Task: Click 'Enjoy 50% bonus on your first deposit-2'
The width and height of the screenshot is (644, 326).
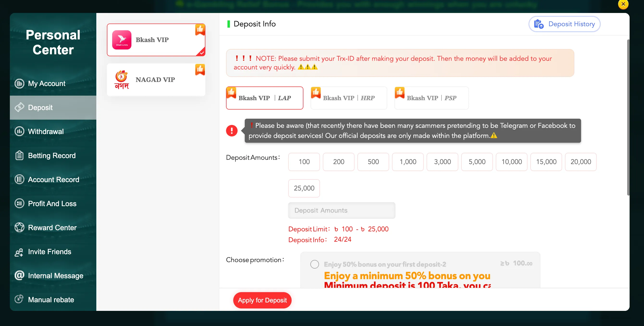Action: pyautogui.click(x=385, y=264)
